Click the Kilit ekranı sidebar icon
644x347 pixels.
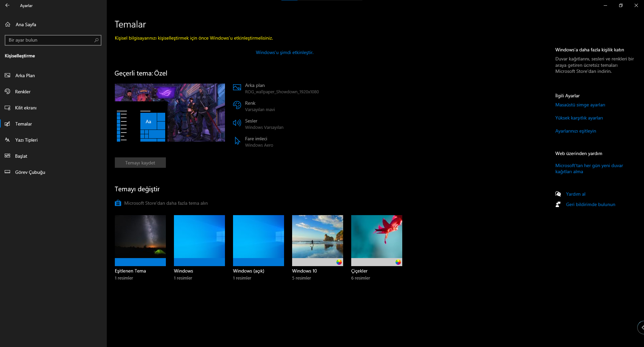click(7, 108)
